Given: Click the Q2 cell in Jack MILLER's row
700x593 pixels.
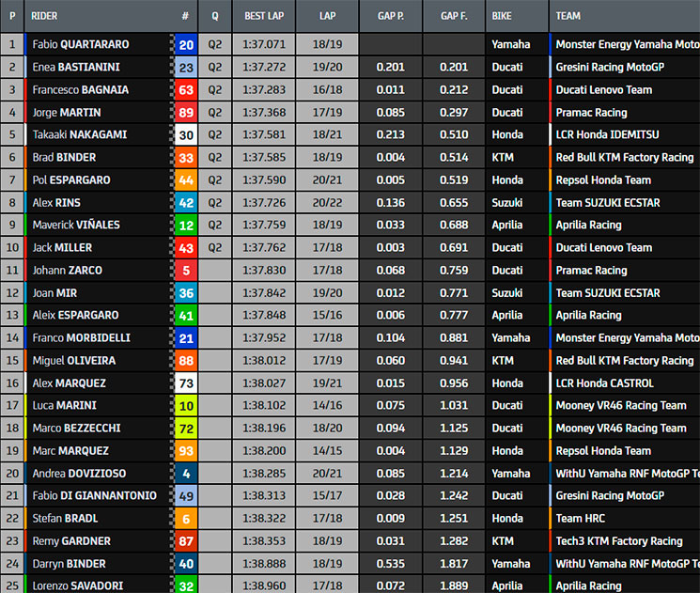Looking at the screenshot, I should [215, 247].
